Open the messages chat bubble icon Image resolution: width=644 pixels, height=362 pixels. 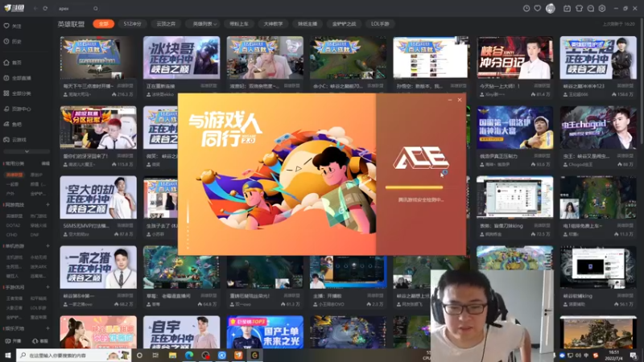(591, 8)
